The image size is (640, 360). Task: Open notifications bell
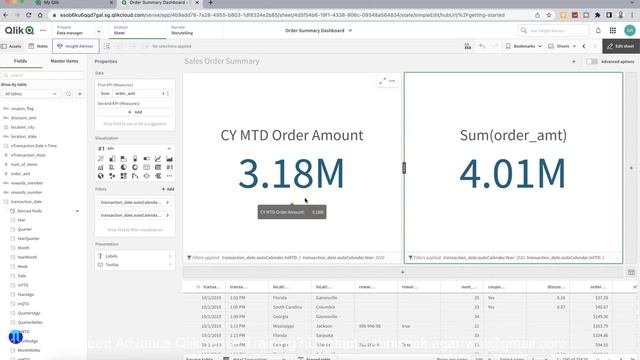(x=598, y=31)
